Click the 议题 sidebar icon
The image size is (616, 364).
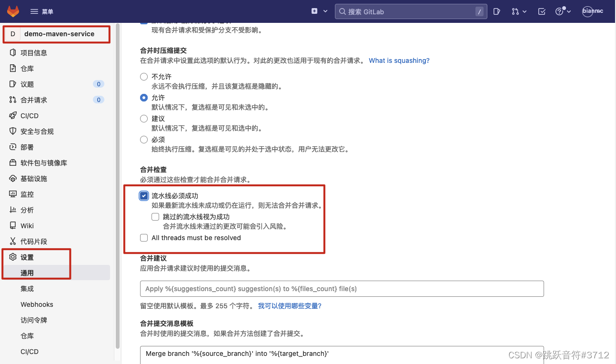click(x=13, y=84)
